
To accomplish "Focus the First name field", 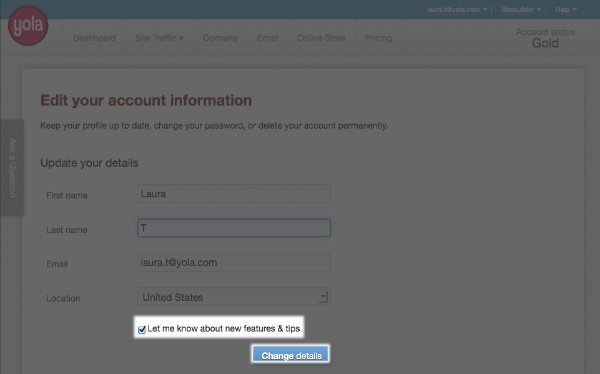I will click(234, 194).
